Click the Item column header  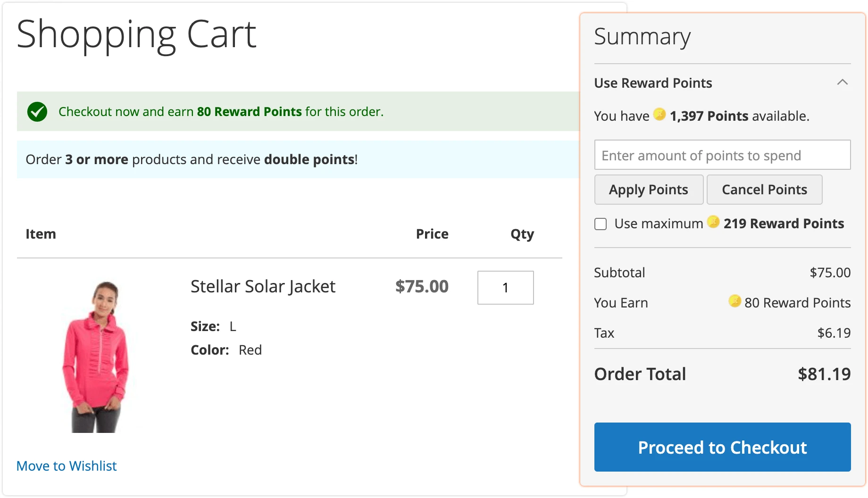(41, 233)
